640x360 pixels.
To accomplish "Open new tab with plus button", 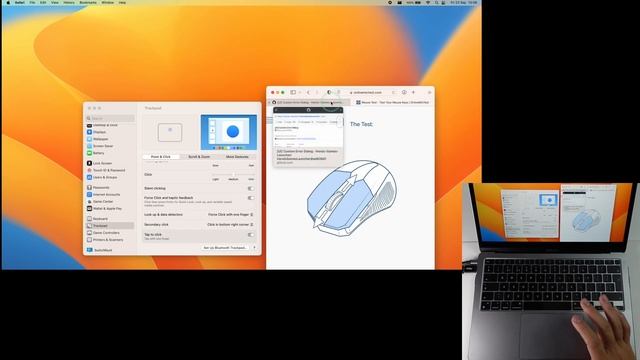I will (413, 92).
